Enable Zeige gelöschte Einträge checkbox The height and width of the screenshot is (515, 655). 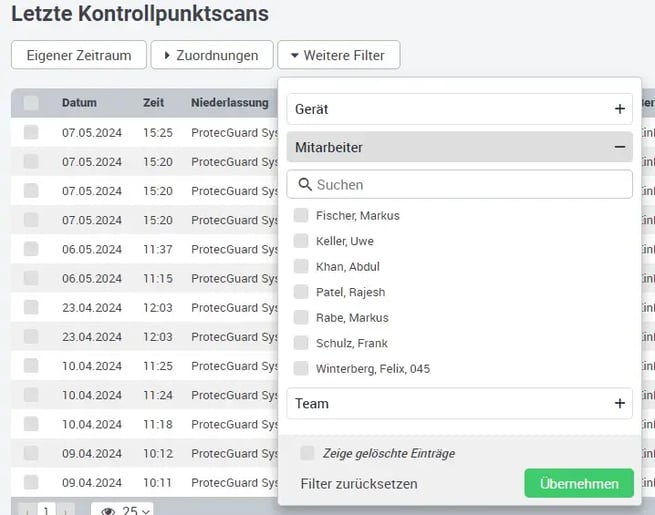(307, 453)
